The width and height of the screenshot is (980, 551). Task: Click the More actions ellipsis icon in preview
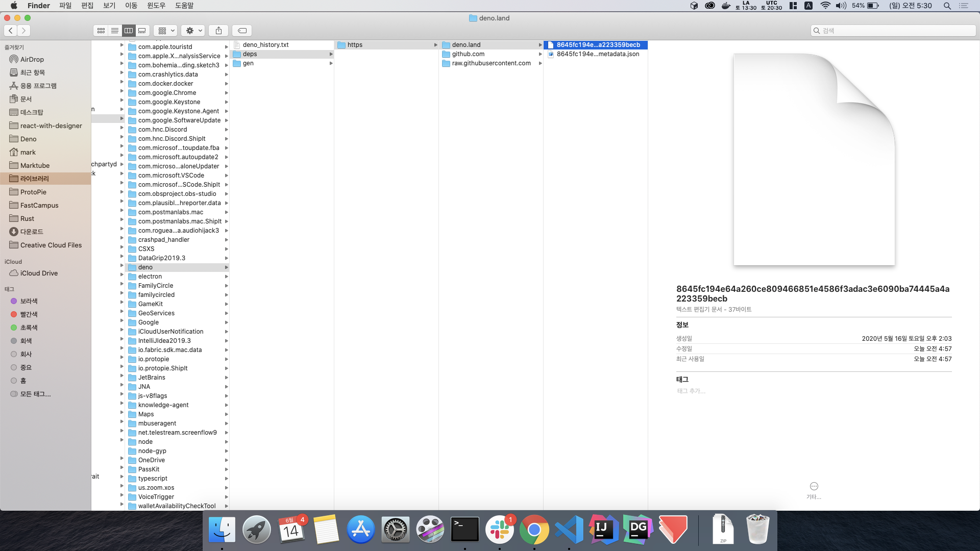pyautogui.click(x=814, y=486)
